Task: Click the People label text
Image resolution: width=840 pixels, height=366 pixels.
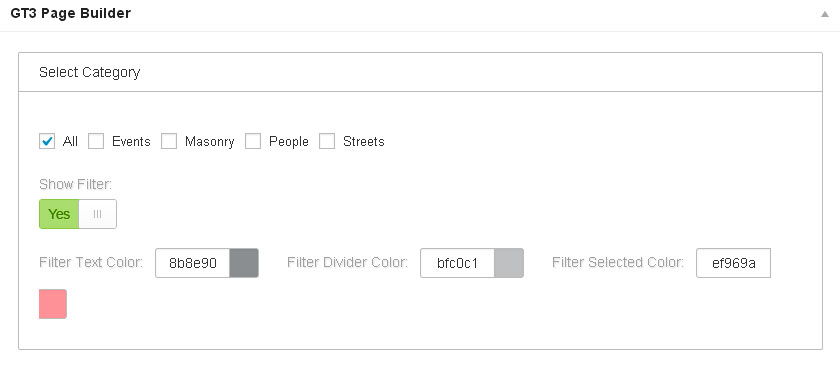Action: coord(289,142)
